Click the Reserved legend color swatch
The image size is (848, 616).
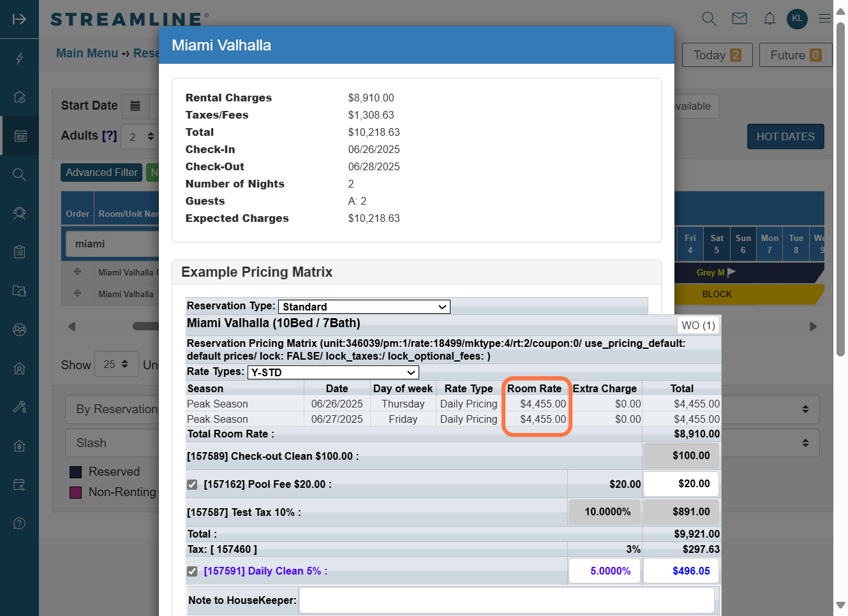(75, 472)
